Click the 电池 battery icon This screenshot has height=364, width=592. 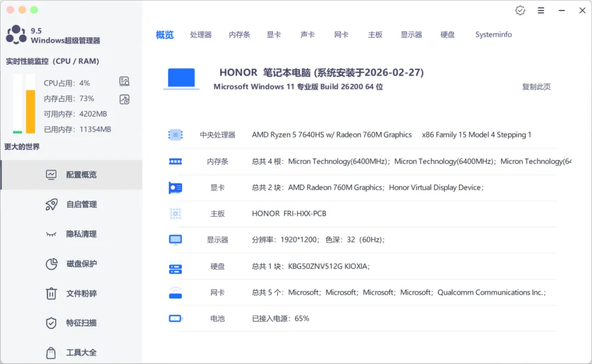(x=175, y=318)
